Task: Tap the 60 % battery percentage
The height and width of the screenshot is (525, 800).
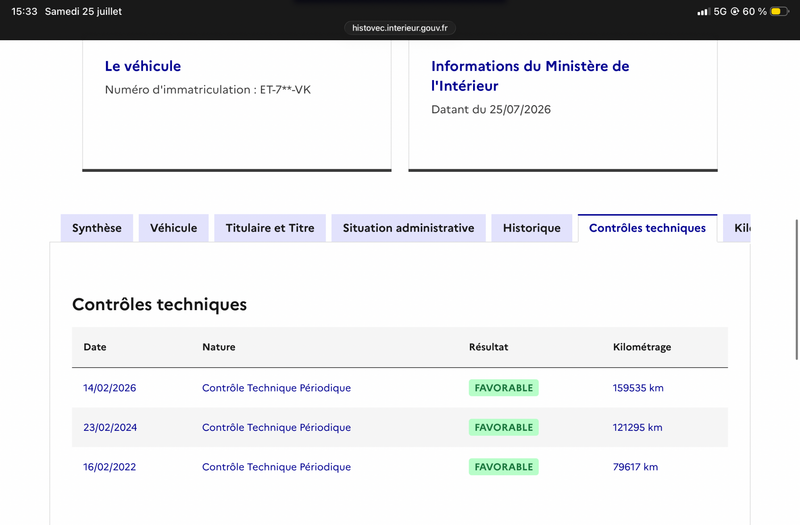Action: pos(755,11)
